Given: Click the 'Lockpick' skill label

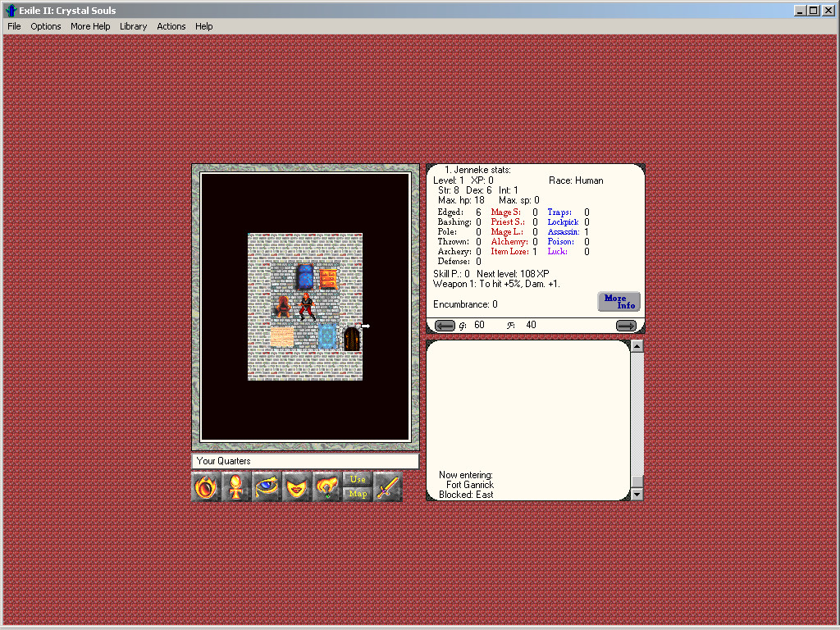Looking at the screenshot, I should coord(563,221).
